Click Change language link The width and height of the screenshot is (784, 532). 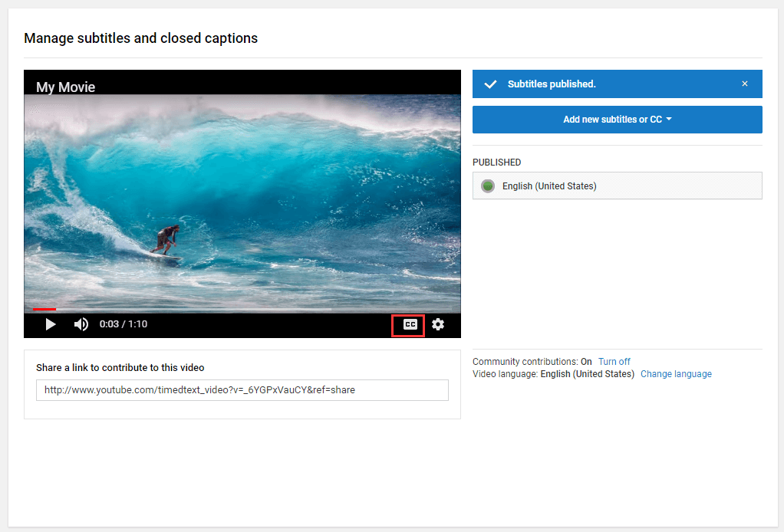point(676,373)
